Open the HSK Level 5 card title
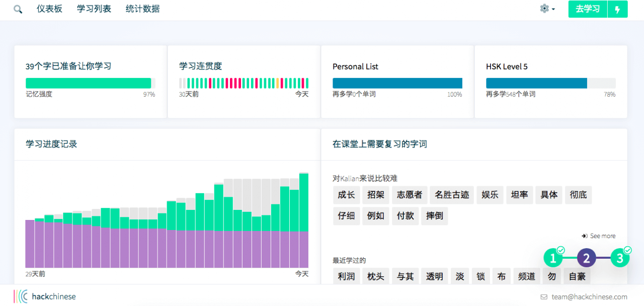This screenshot has height=306, width=644. (x=507, y=66)
